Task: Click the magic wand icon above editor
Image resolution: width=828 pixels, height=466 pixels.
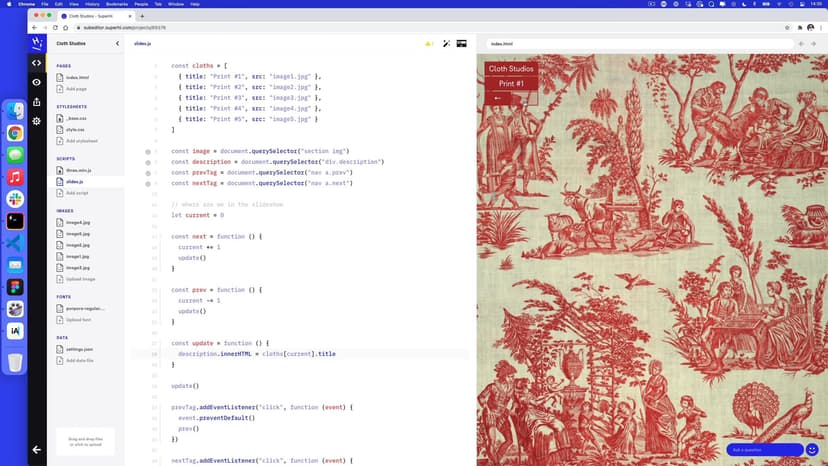Action: [446, 44]
